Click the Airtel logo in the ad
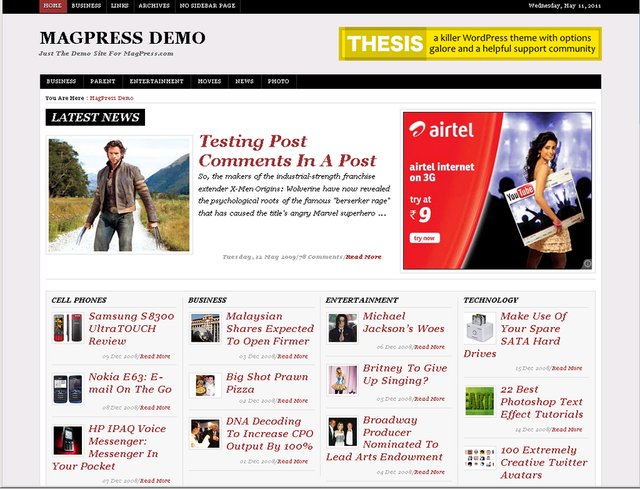 click(x=441, y=130)
